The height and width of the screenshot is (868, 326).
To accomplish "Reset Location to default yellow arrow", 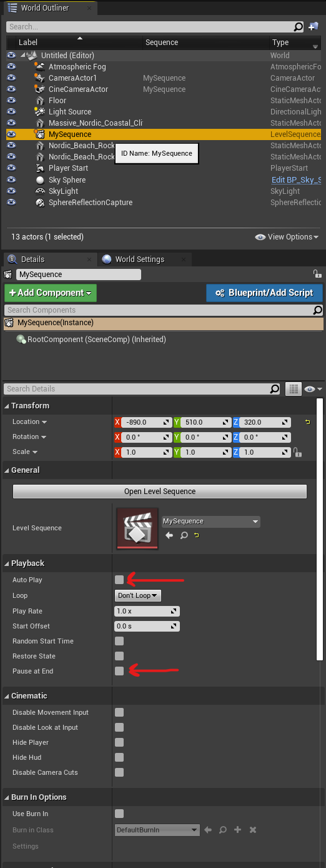I will tap(307, 422).
